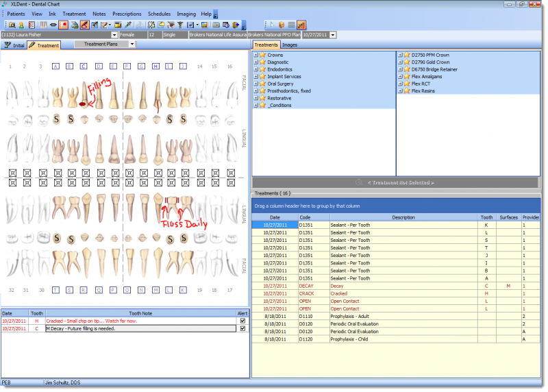This screenshot has width=548, height=392.
Task: Expand the Restorative tree node
Action: pyautogui.click(x=256, y=98)
